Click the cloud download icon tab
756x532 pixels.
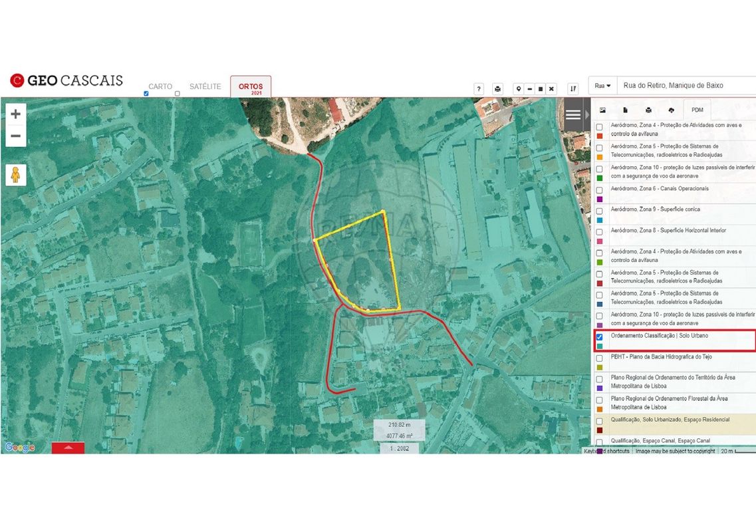[672, 110]
